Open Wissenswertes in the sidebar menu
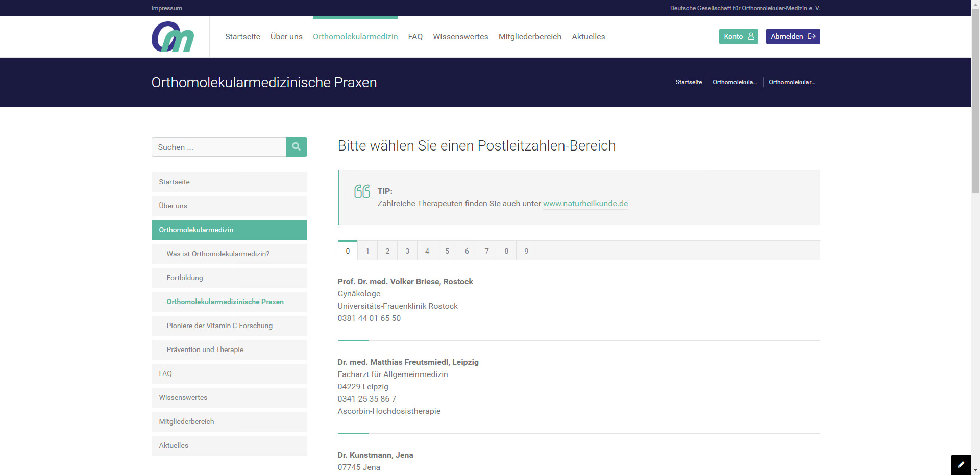The height and width of the screenshot is (475, 980). 229,397
